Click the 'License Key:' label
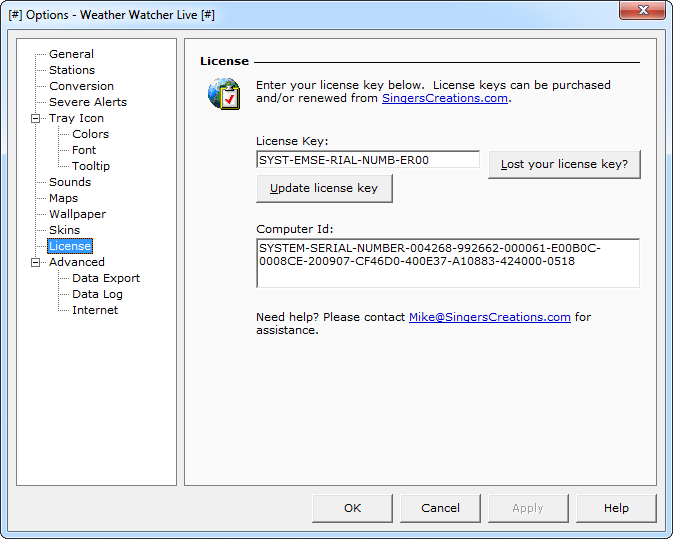The image size is (673, 539). pos(292,141)
